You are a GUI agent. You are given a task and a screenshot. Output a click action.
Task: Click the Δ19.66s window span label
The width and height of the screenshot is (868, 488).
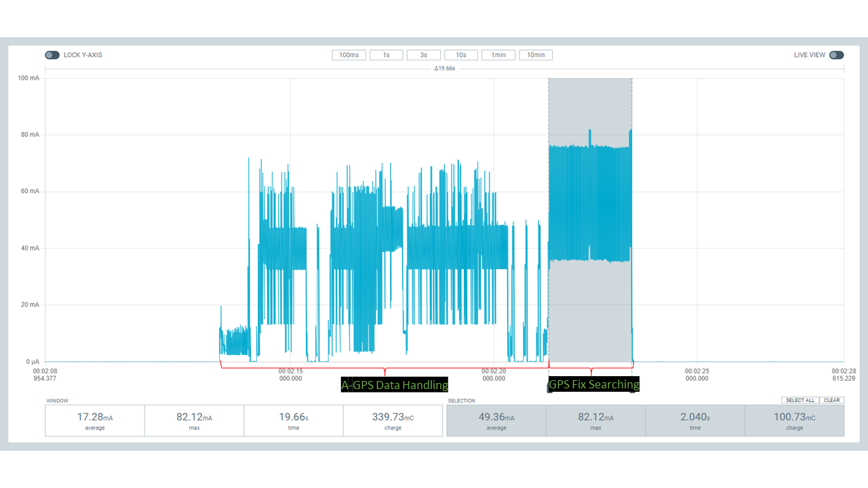coord(445,68)
